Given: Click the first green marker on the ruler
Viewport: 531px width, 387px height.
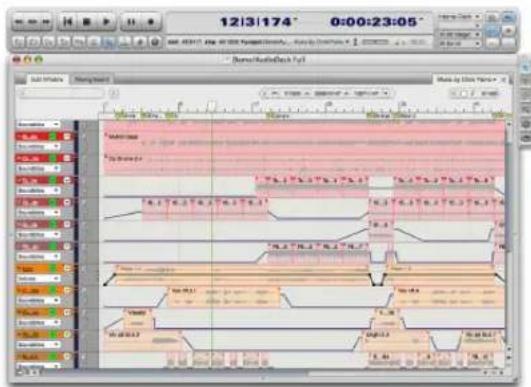Looking at the screenshot, I should pyautogui.click(x=119, y=116).
